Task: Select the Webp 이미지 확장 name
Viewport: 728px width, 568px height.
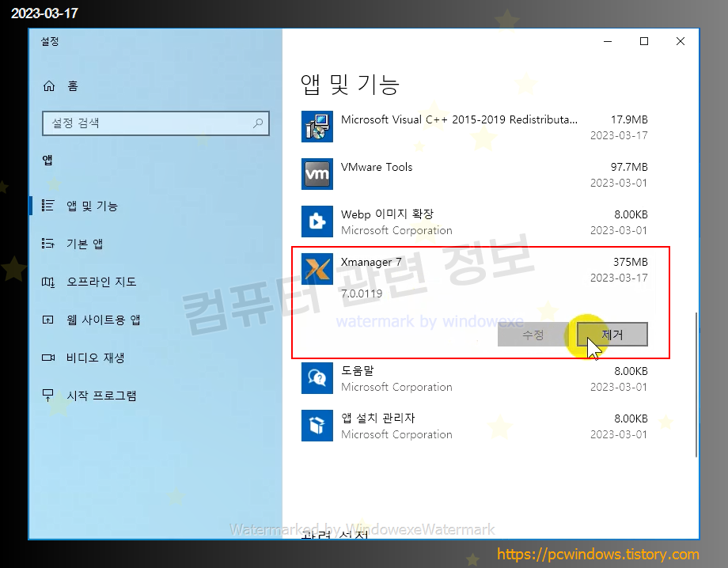Action: [x=387, y=214]
